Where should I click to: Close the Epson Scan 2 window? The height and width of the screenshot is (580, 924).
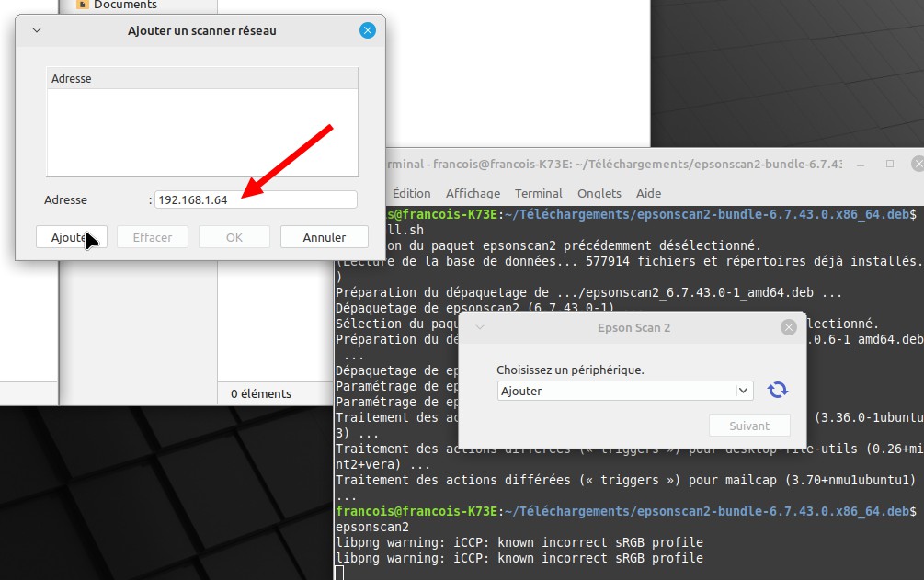point(789,327)
